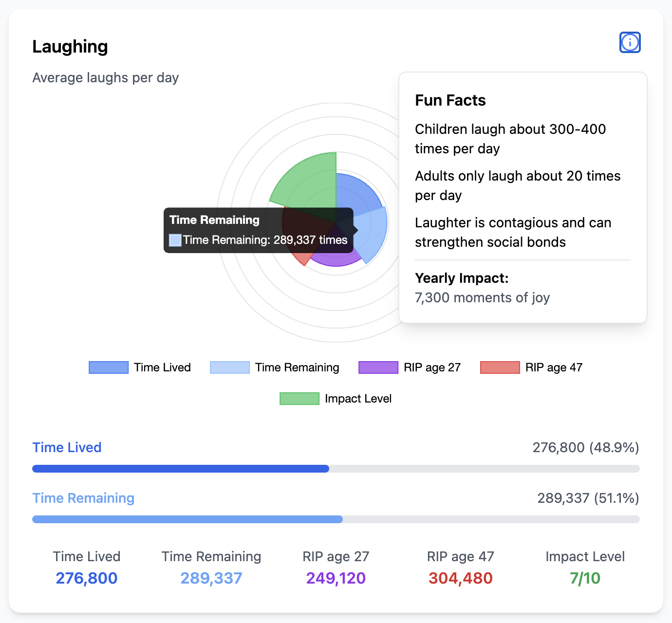
Task: Click the info icon beside Laughing
Action: [630, 42]
